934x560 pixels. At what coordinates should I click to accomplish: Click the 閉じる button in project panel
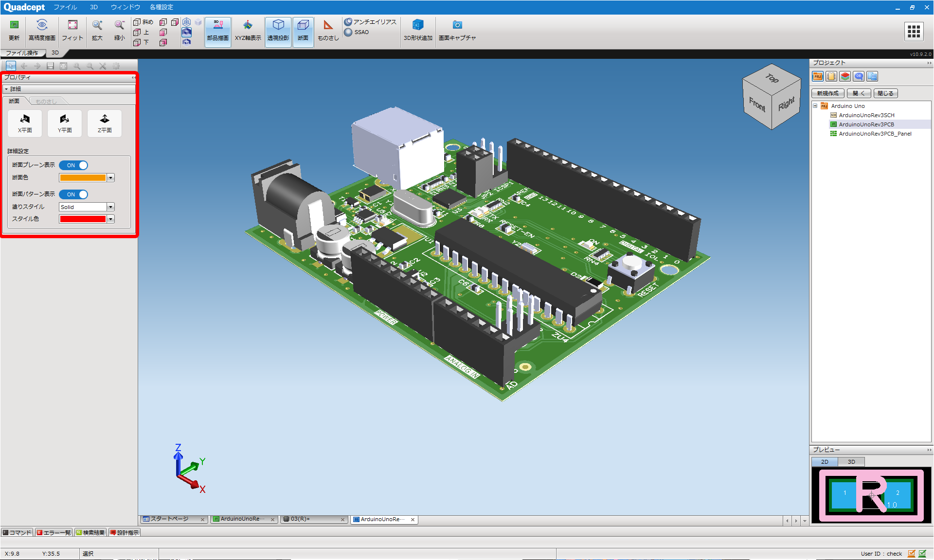[x=886, y=93]
